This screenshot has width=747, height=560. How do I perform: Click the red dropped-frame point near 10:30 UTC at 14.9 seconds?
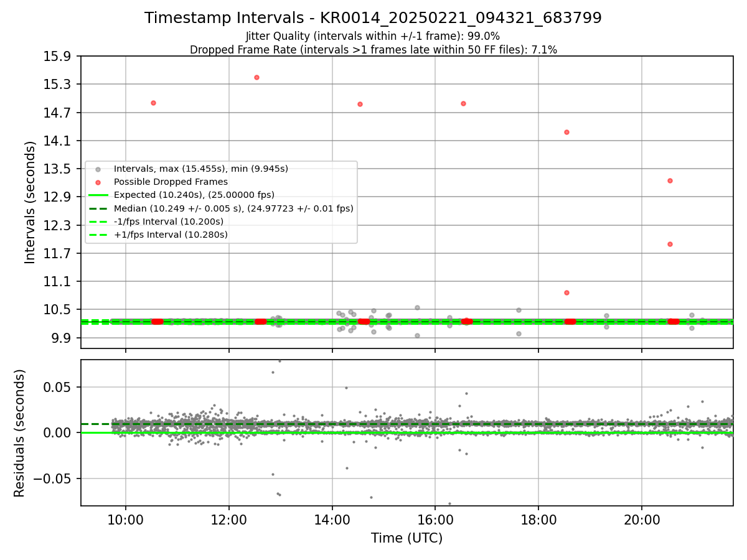coord(153,103)
